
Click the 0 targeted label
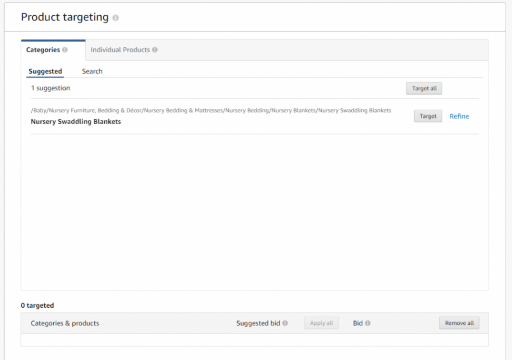(37, 305)
